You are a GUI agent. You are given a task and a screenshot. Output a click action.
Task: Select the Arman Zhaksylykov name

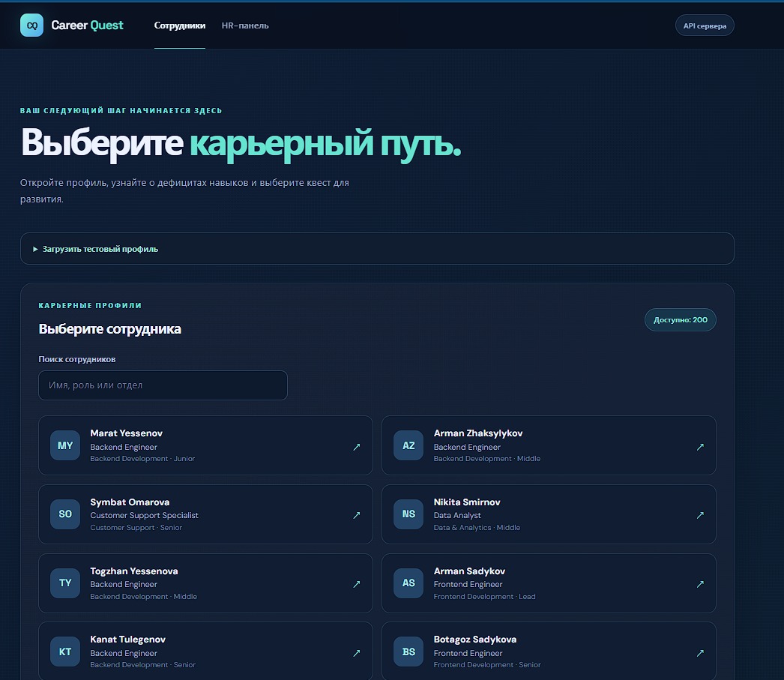point(478,433)
